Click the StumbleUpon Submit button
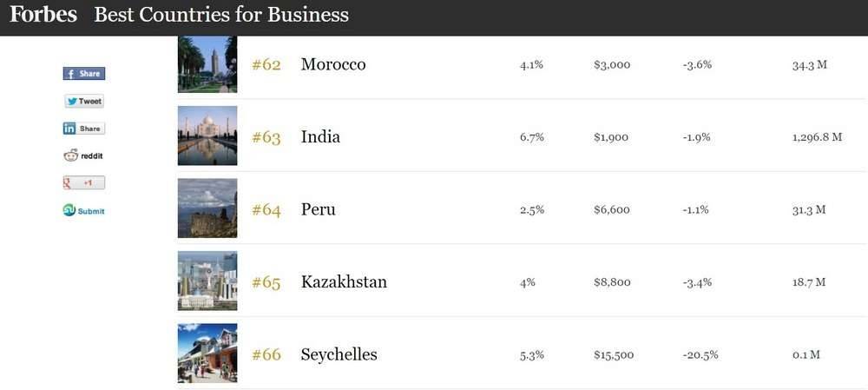The width and height of the screenshot is (868, 390). click(x=83, y=211)
